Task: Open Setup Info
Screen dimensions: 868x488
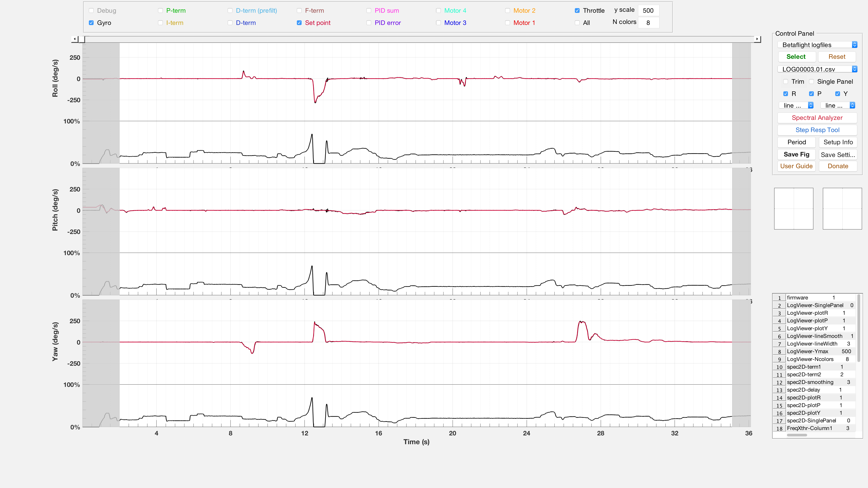Action: (x=838, y=142)
